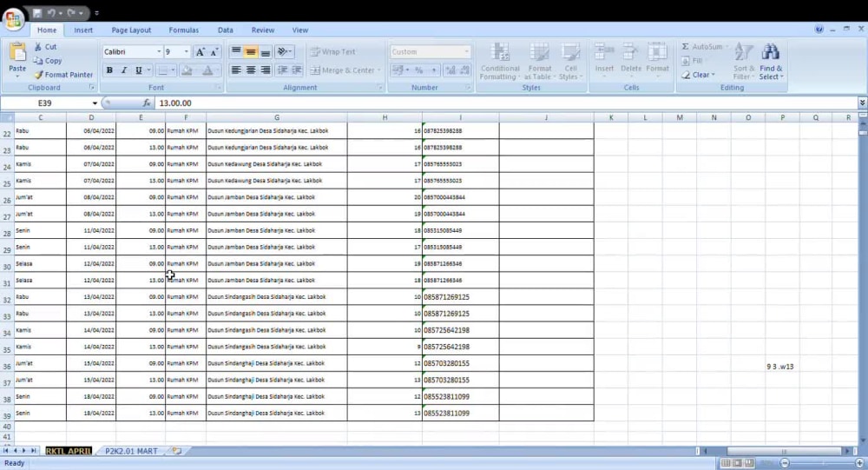The image size is (868, 470).
Task: Click the Undo arrow in quick access toolbar
Action: (51, 13)
